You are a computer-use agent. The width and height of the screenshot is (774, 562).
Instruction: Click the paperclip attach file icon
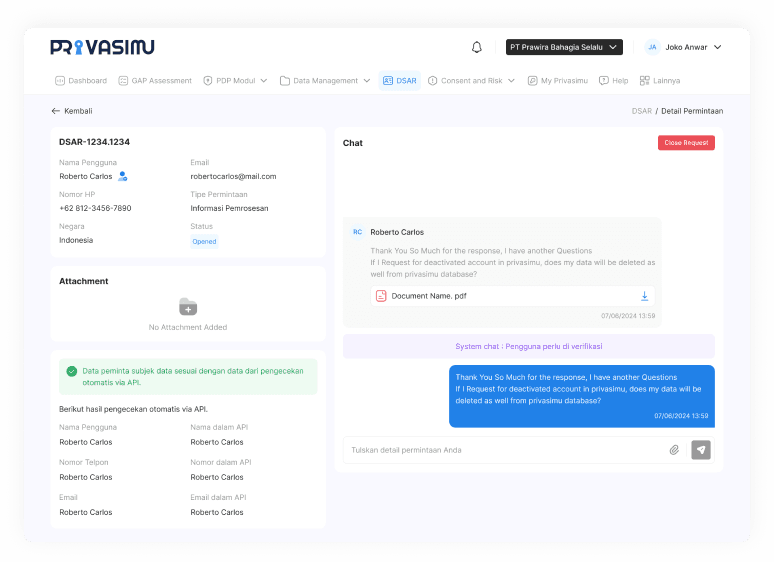pos(674,450)
